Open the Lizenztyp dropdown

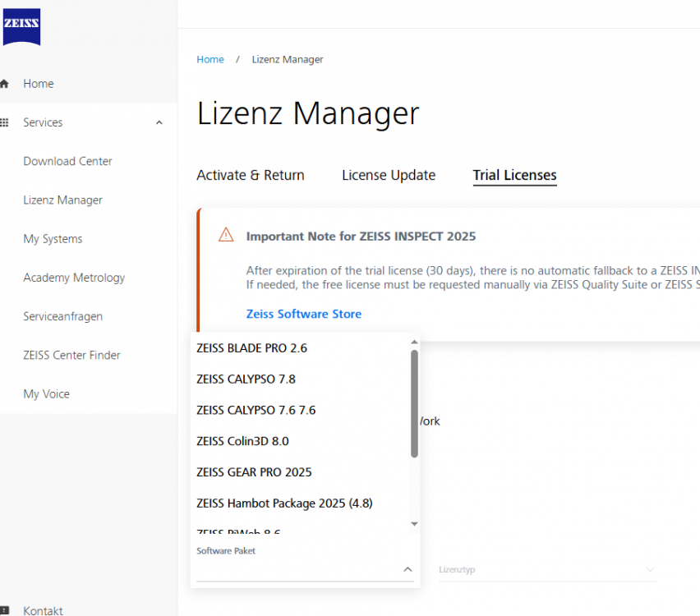point(546,569)
